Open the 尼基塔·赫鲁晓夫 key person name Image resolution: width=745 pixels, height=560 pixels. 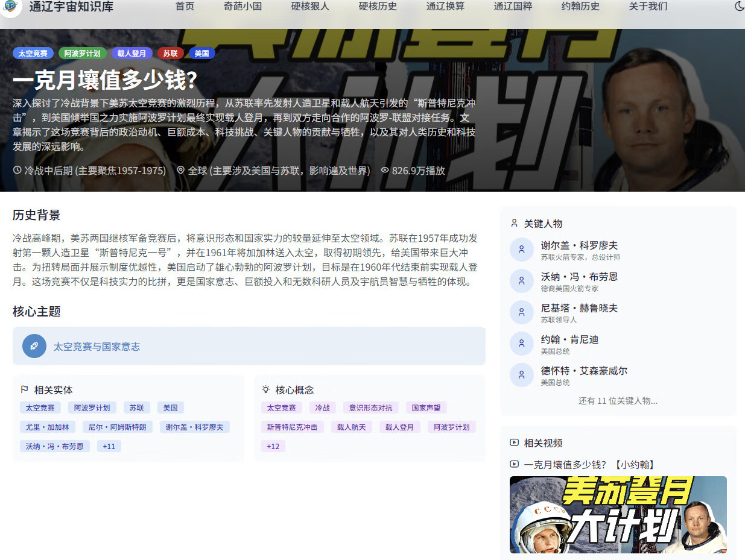point(579,308)
